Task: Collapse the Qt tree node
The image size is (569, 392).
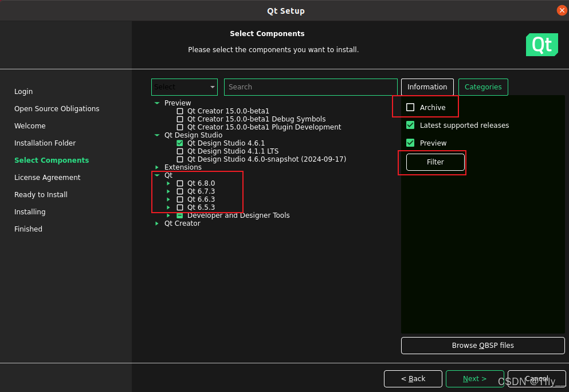Action: [x=157, y=175]
